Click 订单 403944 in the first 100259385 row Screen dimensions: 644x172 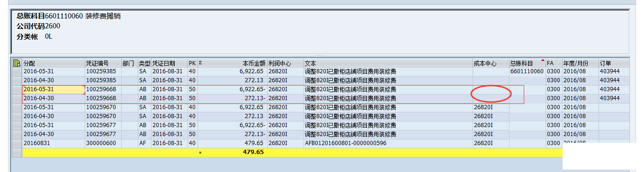click(x=609, y=71)
